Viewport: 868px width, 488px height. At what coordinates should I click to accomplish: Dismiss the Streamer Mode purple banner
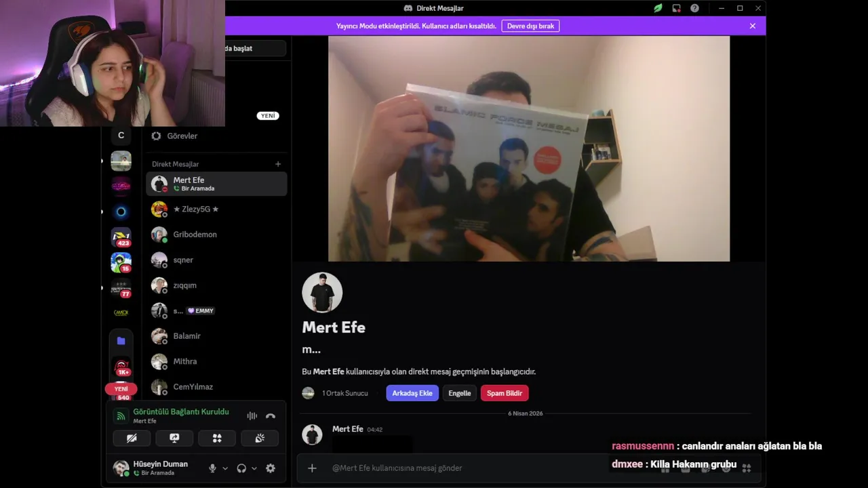pyautogui.click(x=752, y=26)
